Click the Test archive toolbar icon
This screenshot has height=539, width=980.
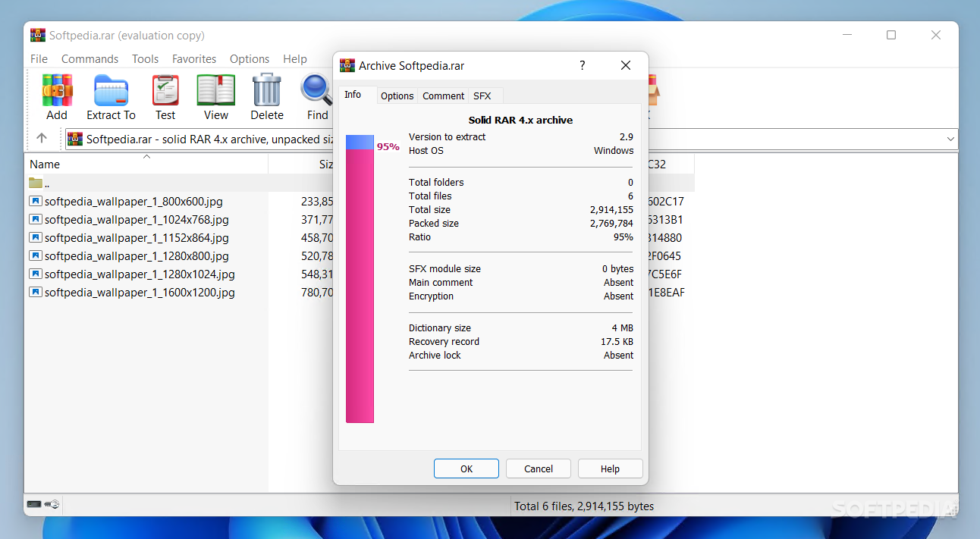pyautogui.click(x=165, y=90)
